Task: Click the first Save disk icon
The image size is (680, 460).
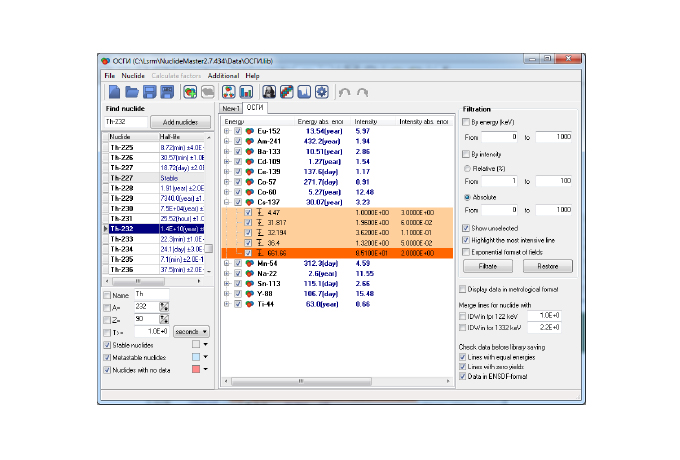Action: point(148,92)
